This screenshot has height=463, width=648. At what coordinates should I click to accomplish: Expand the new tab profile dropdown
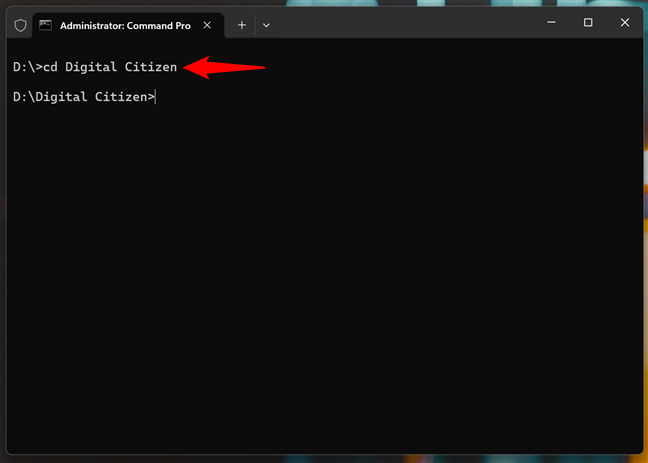point(266,24)
